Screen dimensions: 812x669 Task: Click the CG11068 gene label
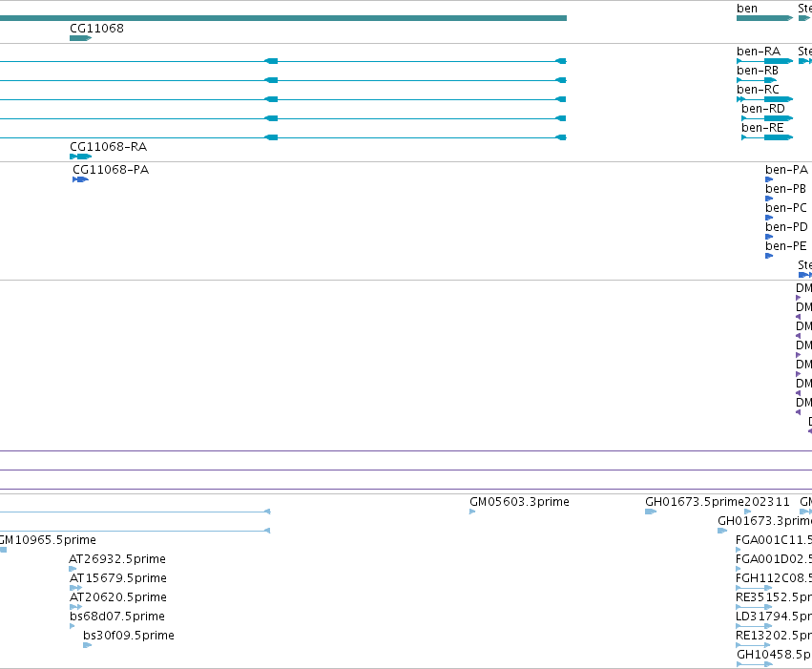96,29
